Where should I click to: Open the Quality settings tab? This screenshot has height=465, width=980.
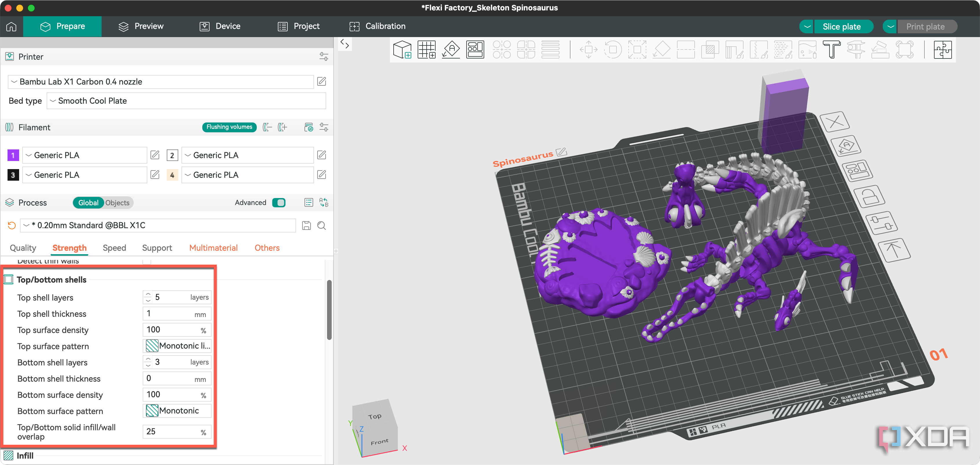[x=23, y=248]
